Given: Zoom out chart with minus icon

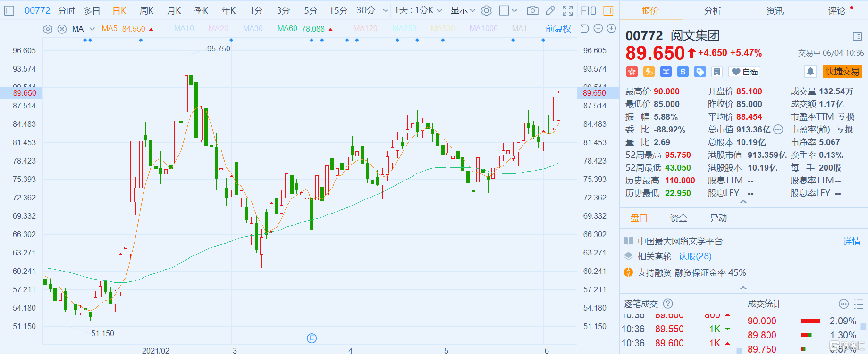Looking at the screenshot, I should 598,29.
